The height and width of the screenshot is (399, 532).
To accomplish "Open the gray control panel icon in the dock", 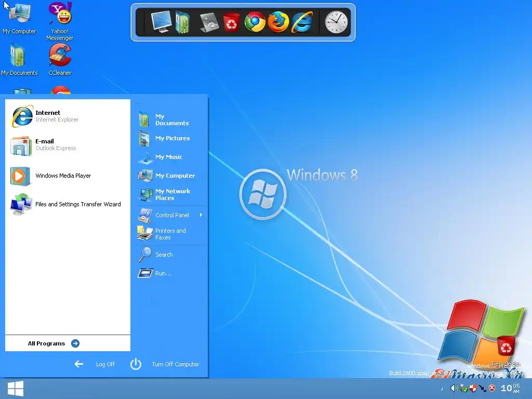I will tap(209, 22).
